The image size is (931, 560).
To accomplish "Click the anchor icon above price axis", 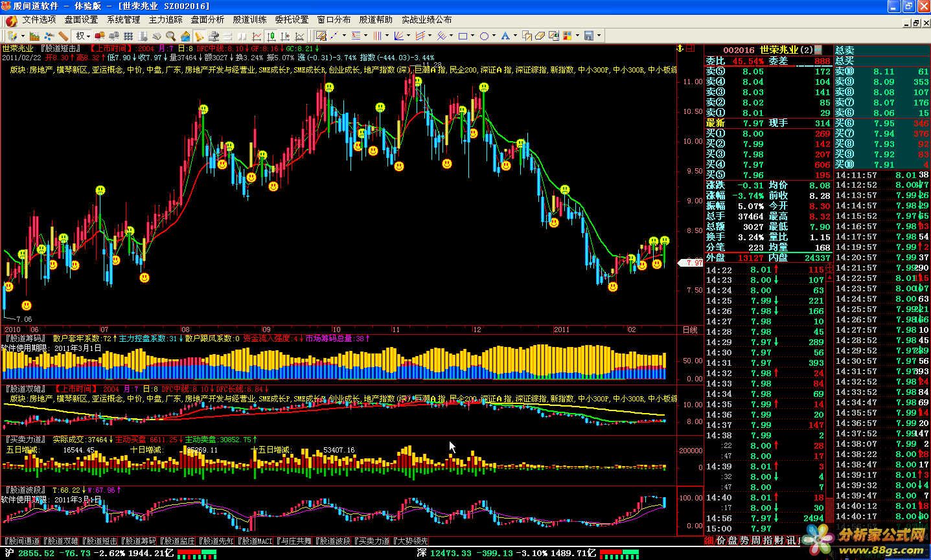I will click(680, 49).
